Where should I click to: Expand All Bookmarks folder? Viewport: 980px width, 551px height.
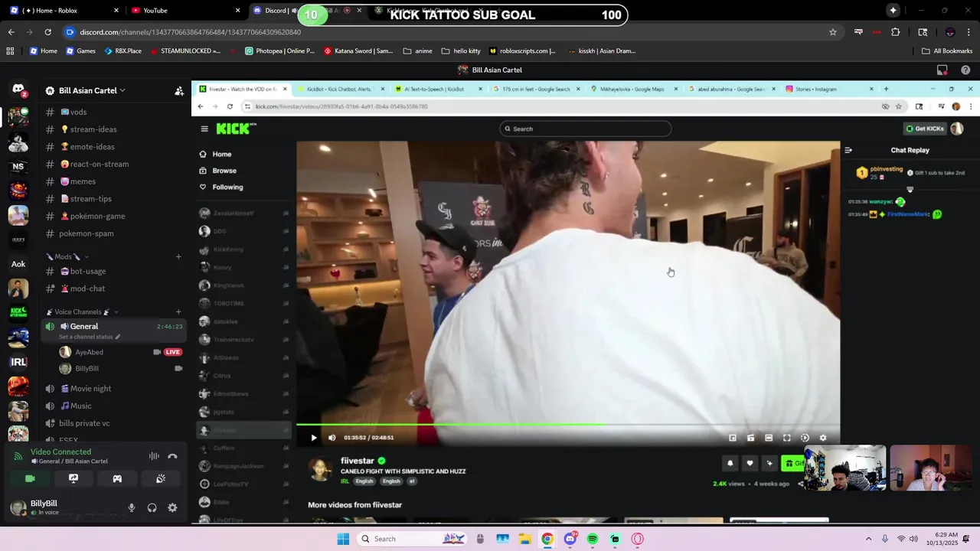(947, 51)
